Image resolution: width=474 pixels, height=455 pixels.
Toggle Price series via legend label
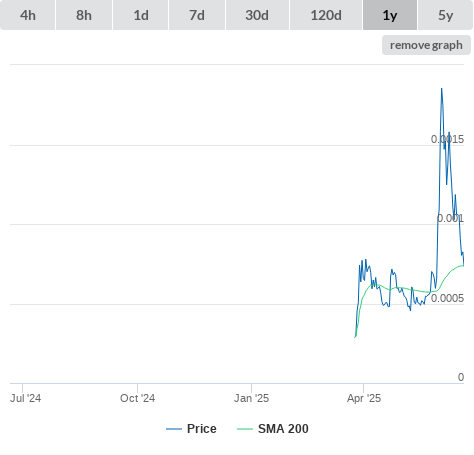pyautogui.click(x=202, y=429)
